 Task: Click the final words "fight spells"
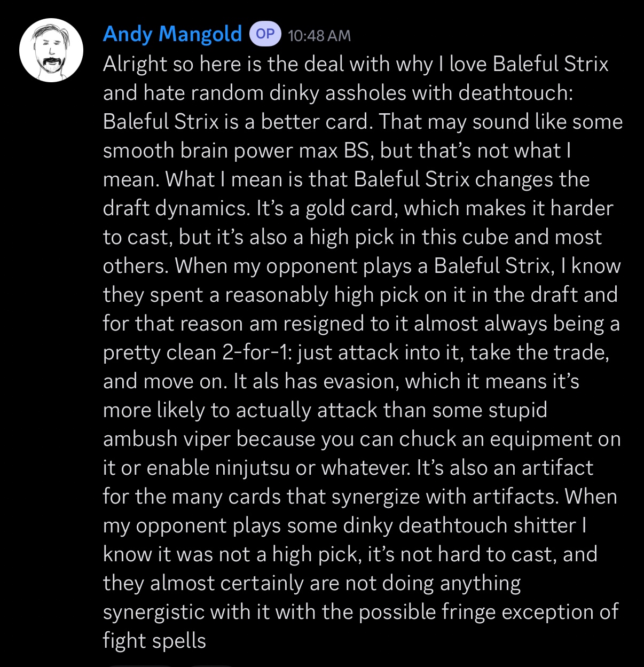(154, 641)
